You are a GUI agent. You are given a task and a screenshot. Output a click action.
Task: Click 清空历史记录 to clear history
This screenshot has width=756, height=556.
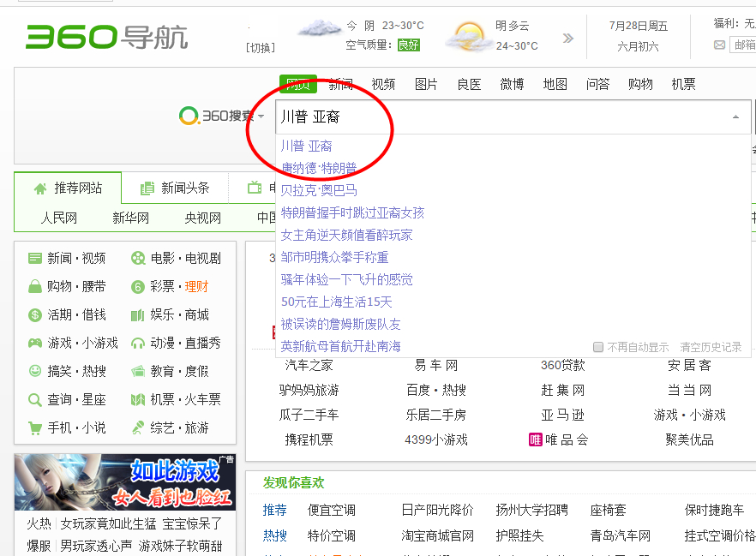[711, 347]
